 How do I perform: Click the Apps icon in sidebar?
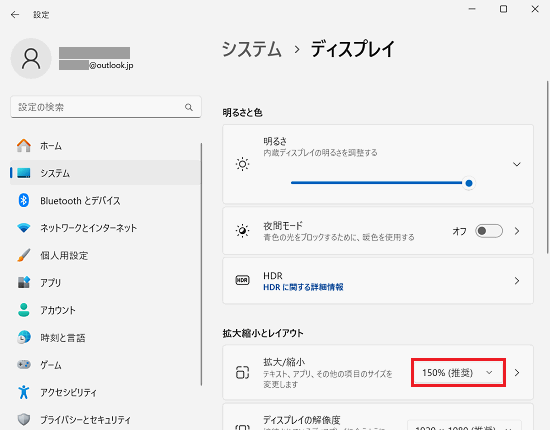tap(24, 282)
